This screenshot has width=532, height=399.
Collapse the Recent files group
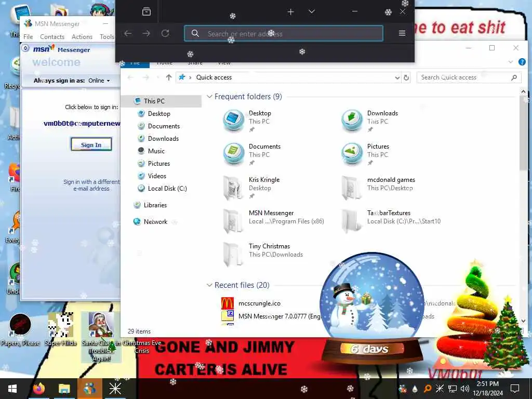pos(210,285)
